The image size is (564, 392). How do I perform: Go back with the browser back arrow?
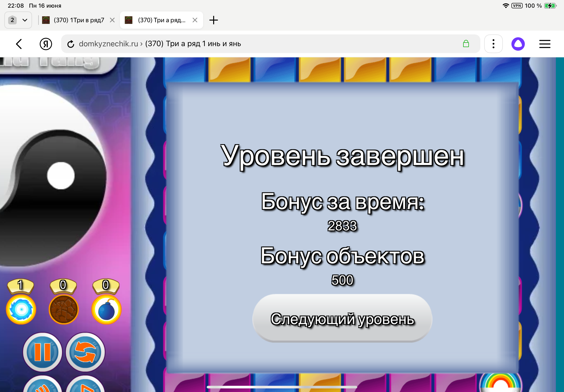pyautogui.click(x=19, y=44)
